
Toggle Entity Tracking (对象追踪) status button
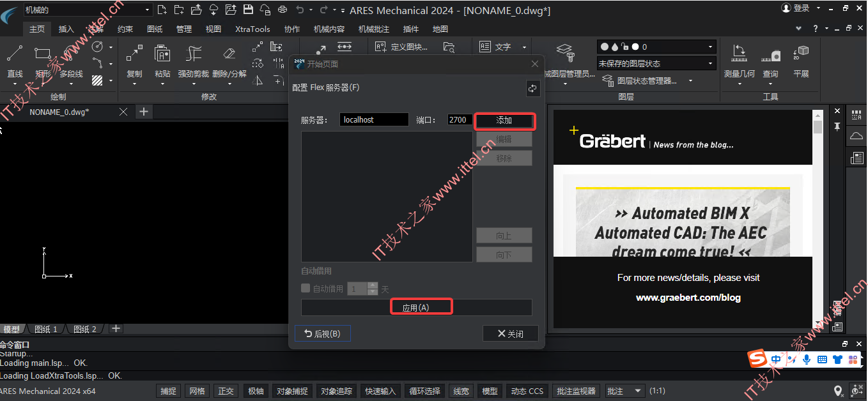click(x=336, y=391)
